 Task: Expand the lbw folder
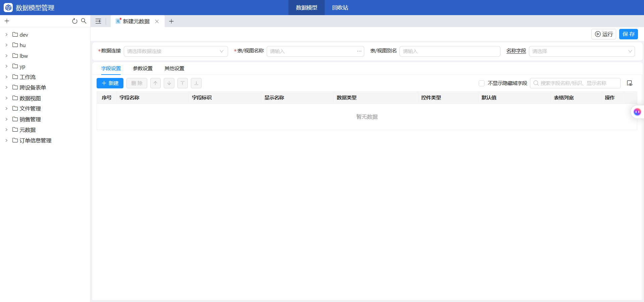coord(6,55)
